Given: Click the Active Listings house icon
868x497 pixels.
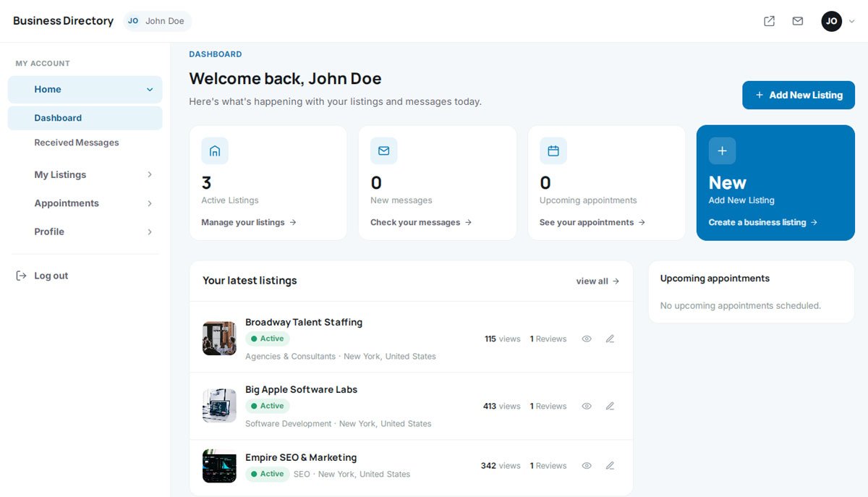Looking at the screenshot, I should pos(215,150).
